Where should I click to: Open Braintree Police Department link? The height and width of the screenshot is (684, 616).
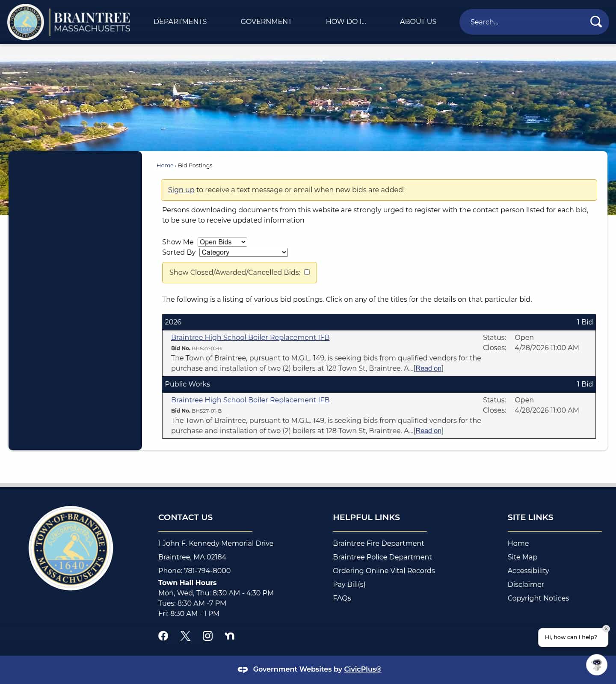(x=382, y=557)
